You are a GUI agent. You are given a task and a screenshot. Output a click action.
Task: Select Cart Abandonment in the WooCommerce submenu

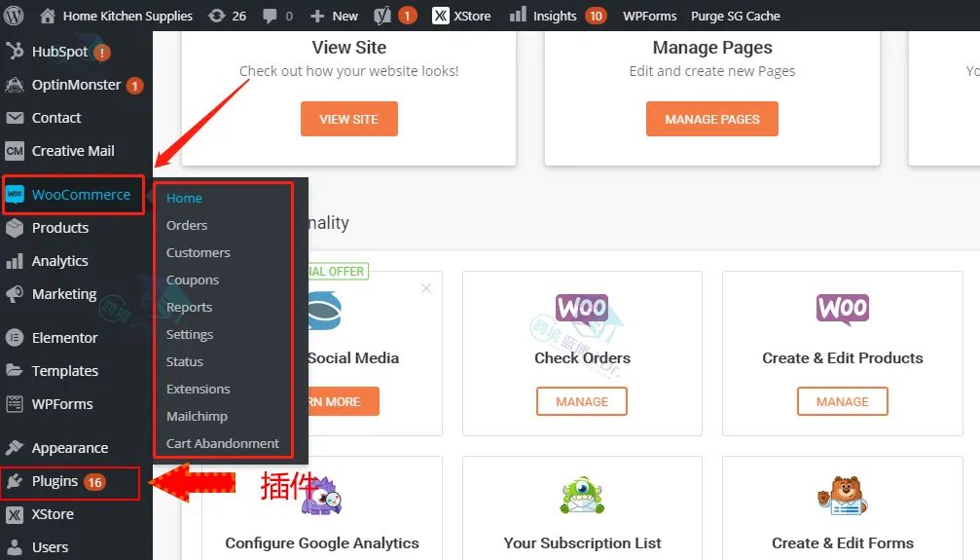click(x=223, y=444)
